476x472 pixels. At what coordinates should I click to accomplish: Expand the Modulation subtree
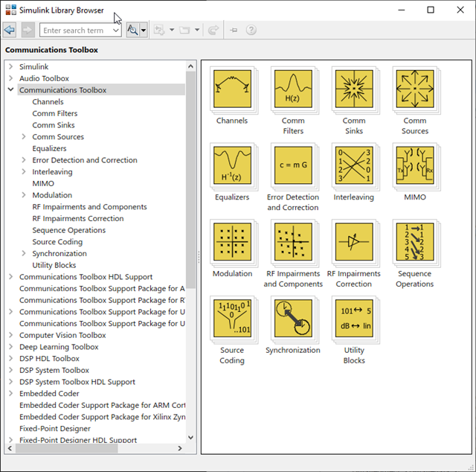[x=24, y=195]
